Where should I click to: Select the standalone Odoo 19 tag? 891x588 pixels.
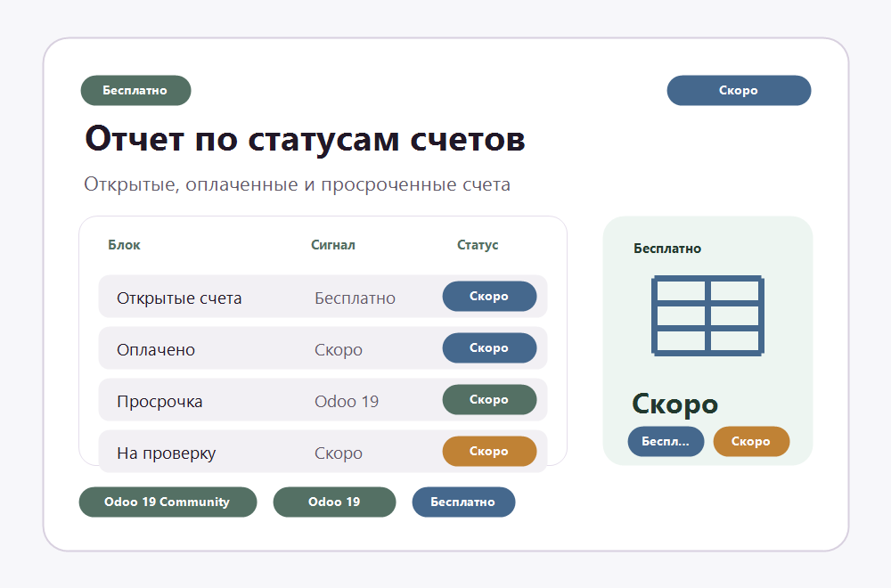[x=334, y=502]
